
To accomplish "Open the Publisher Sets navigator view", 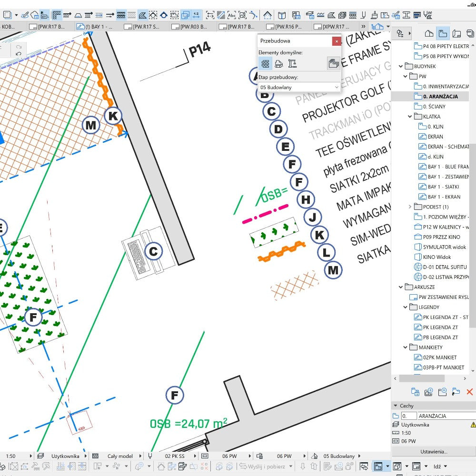I will 470,33.
